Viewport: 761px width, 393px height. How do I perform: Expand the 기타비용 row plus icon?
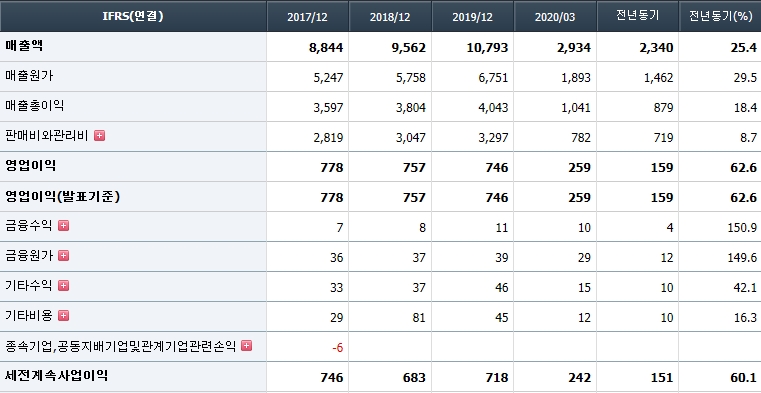(x=64, y=315)
